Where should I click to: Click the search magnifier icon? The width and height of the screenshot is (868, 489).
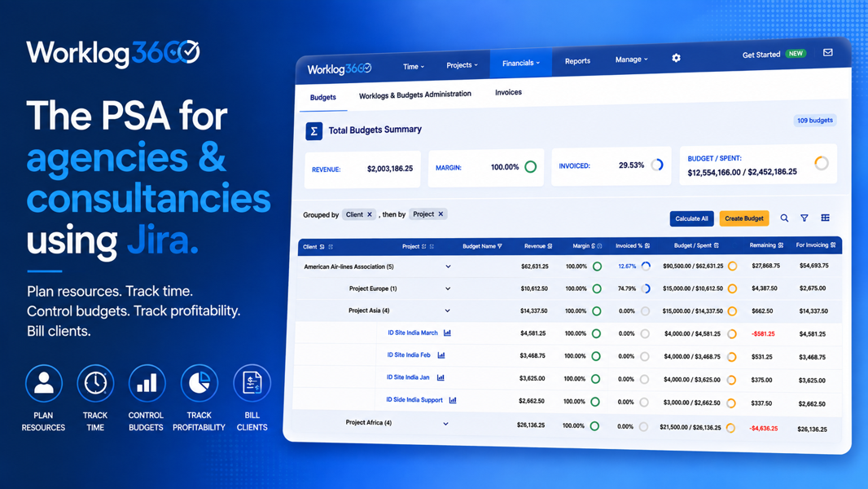[x=784, y=218]
